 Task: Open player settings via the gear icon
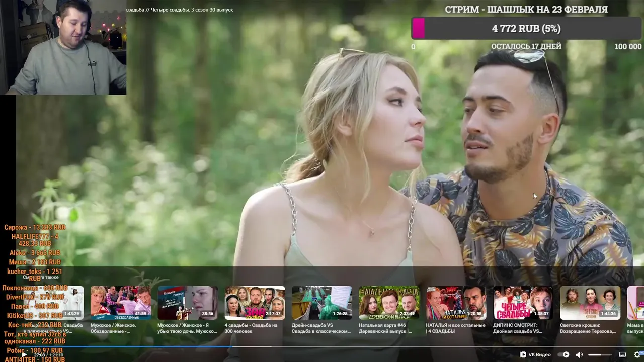pyautogui.click(x=637, y=355)
